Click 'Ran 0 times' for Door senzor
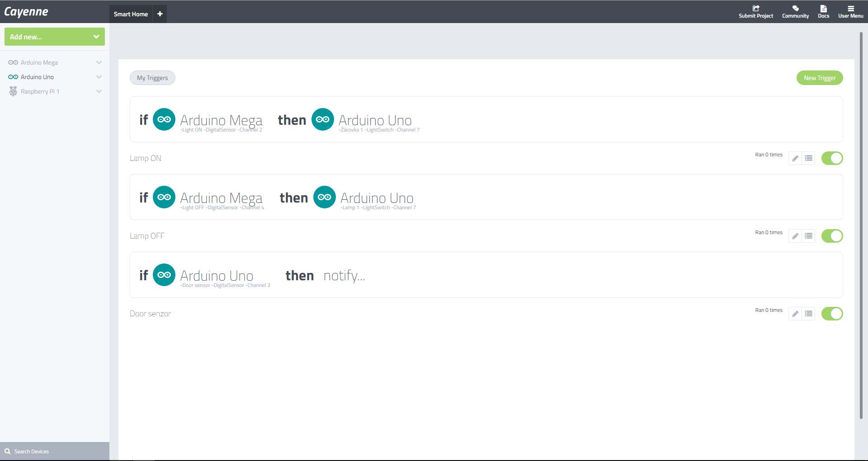The height and width of the screenshot is (461, 868). [769, 310]
